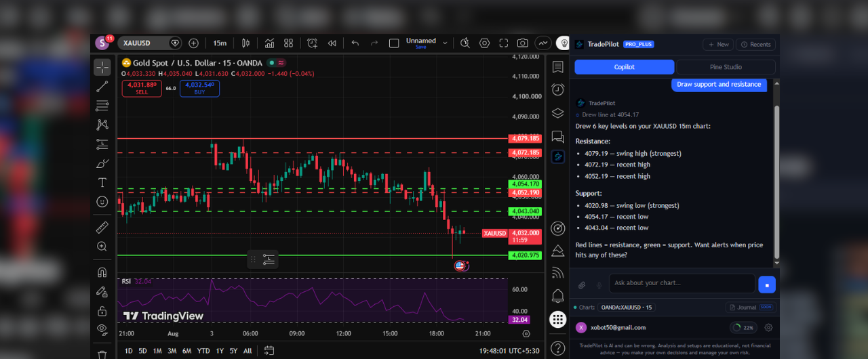Select the All date range
This screenshot has width=868, height=359.
[x=248, y=351]
